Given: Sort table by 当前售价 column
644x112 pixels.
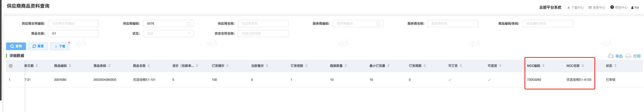Looking at the screenshot, I should 267,66.
